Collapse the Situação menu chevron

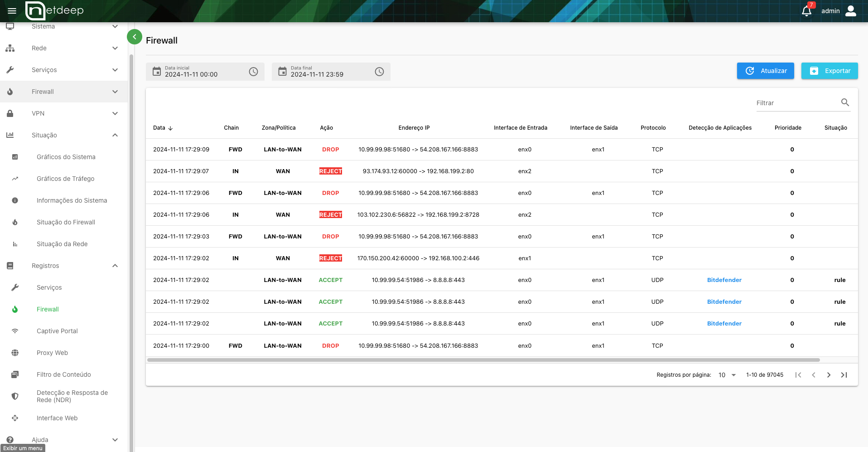[x=115, y=135]
